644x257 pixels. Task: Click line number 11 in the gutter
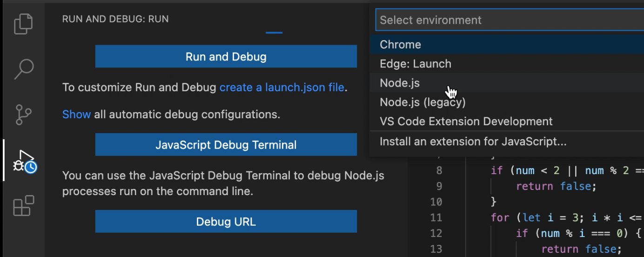coord(436,217)
